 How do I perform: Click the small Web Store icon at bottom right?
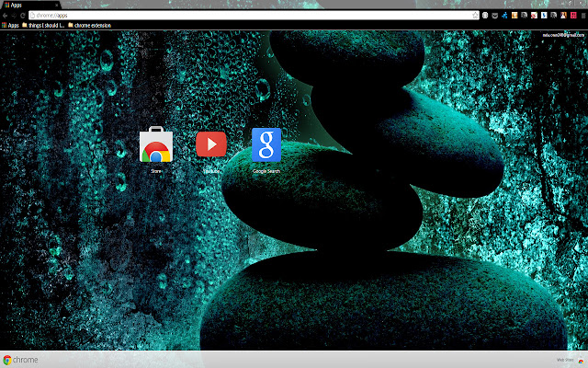581,361
